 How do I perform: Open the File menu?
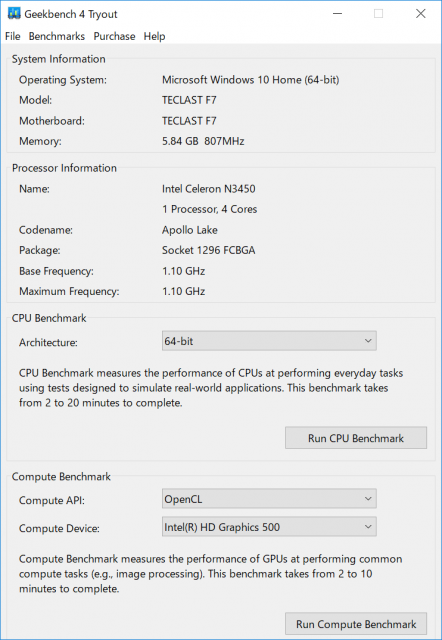12,36
